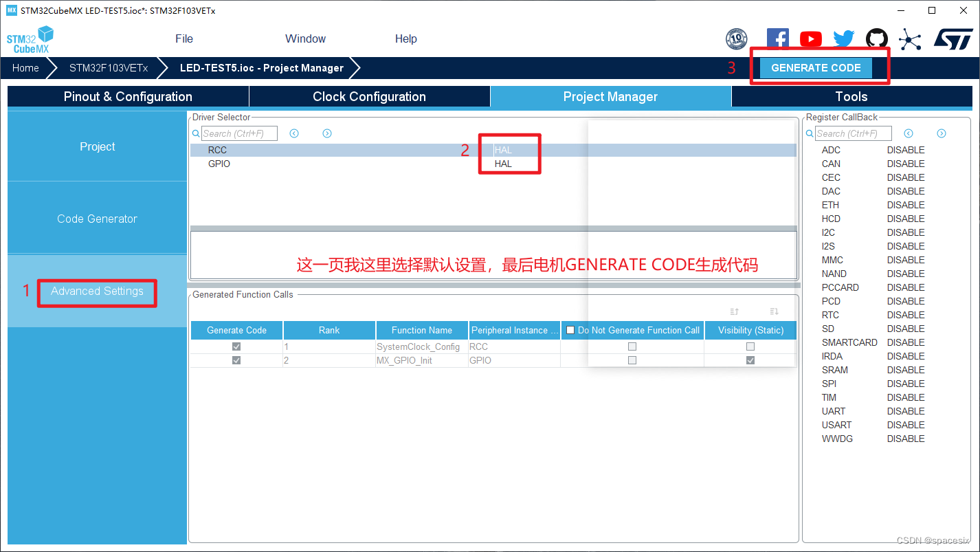Image resolution: width=980 pixels, height=552 pixels.
Task: Click previous search result arrow in Driver Selector
Action: (x=294, y=133)
